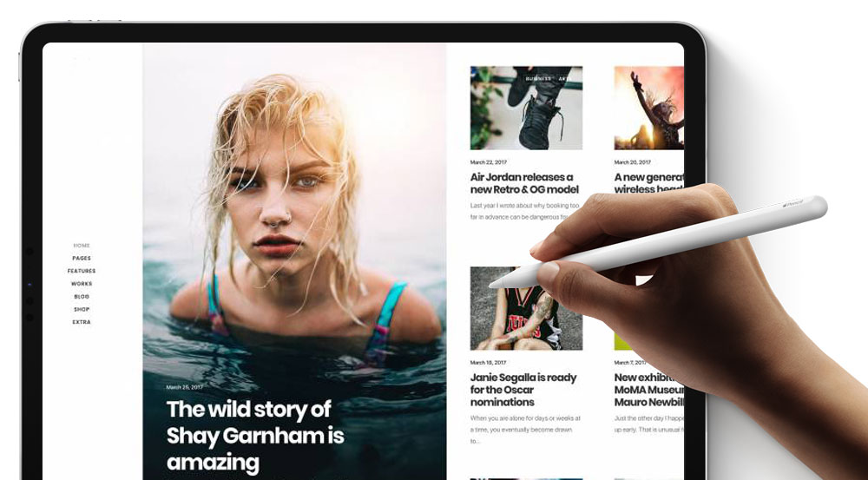Open the HOME menu item
This screenshot has width=868, height=480.
click(x=82, y=246)
